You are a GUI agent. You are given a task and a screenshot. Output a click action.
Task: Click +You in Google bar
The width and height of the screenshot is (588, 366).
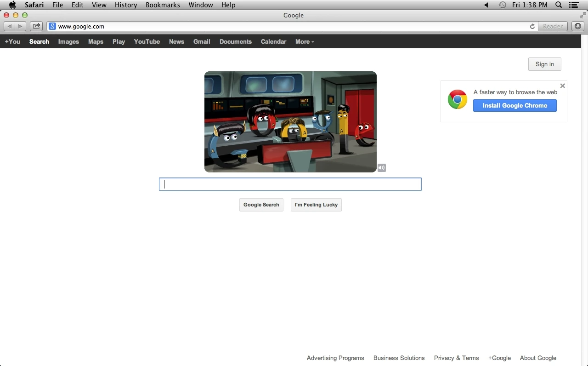(12, 41)
